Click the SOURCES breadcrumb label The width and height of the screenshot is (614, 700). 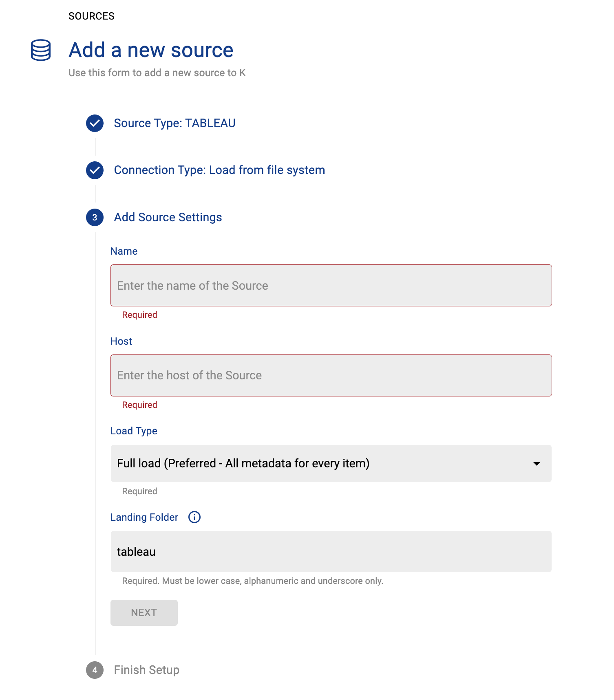click(x=91, y=16)
